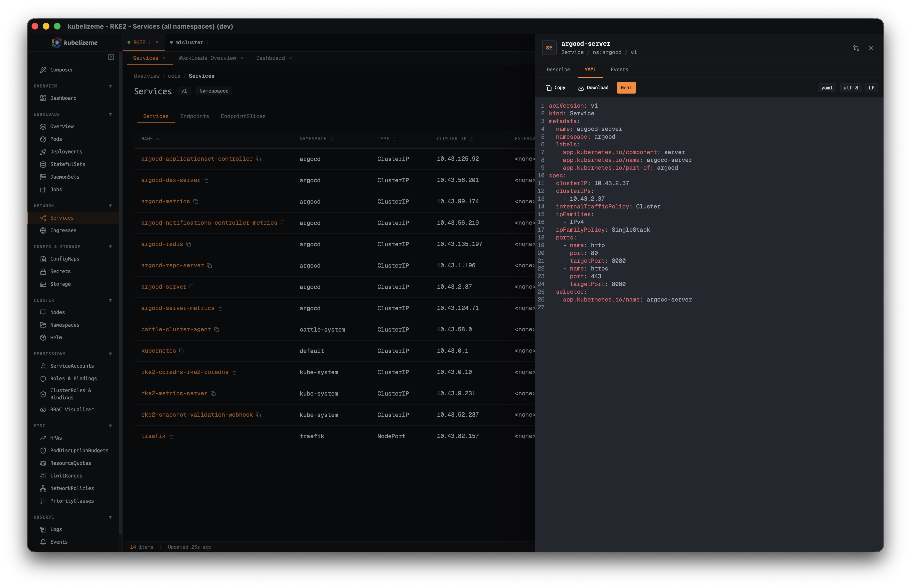911x588 pixels.
Task: Click the panel layout switch icon
Action: [x=856, y=48]
